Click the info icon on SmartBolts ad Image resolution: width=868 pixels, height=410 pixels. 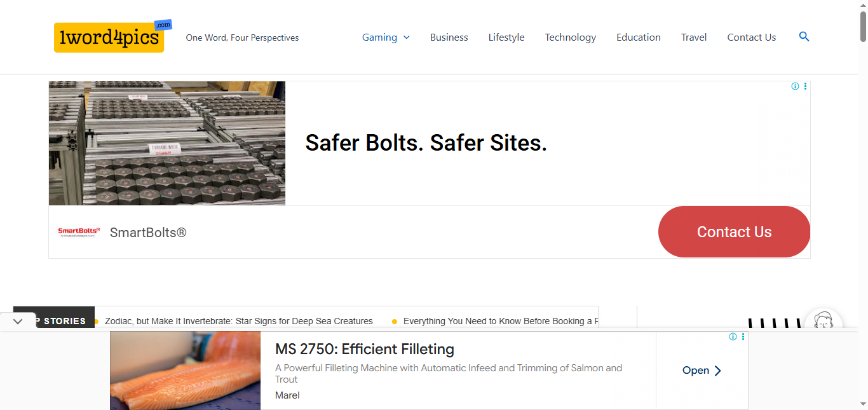[x=795, y=86]
